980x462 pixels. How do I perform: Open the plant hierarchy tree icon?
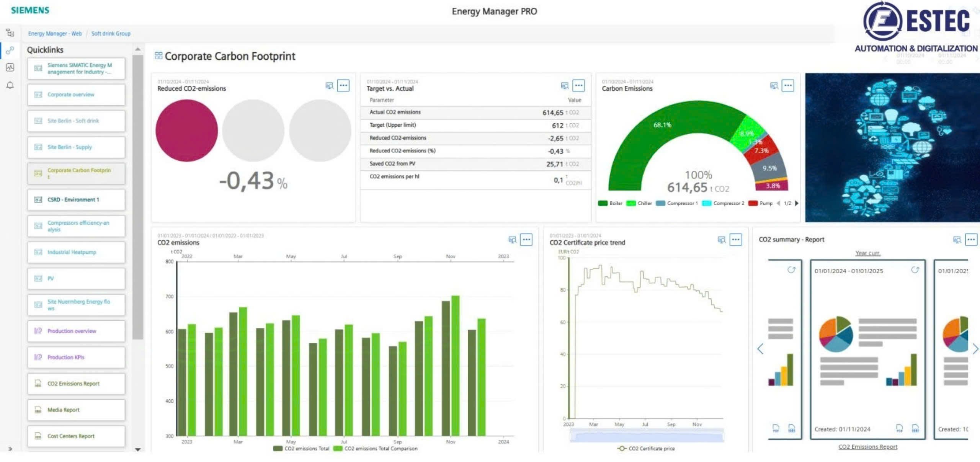coord(10,33)
